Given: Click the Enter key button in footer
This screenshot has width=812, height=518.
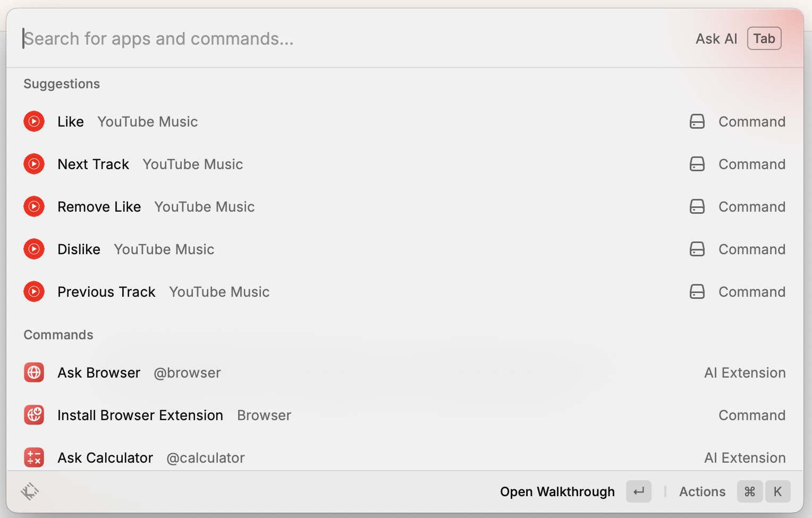Looking at the screenshot, I should (638, 492).
